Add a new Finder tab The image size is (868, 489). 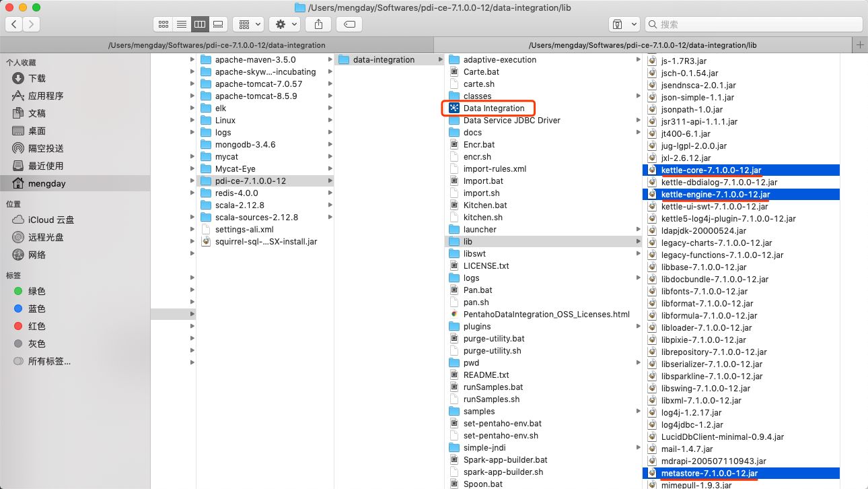(860, 45)
